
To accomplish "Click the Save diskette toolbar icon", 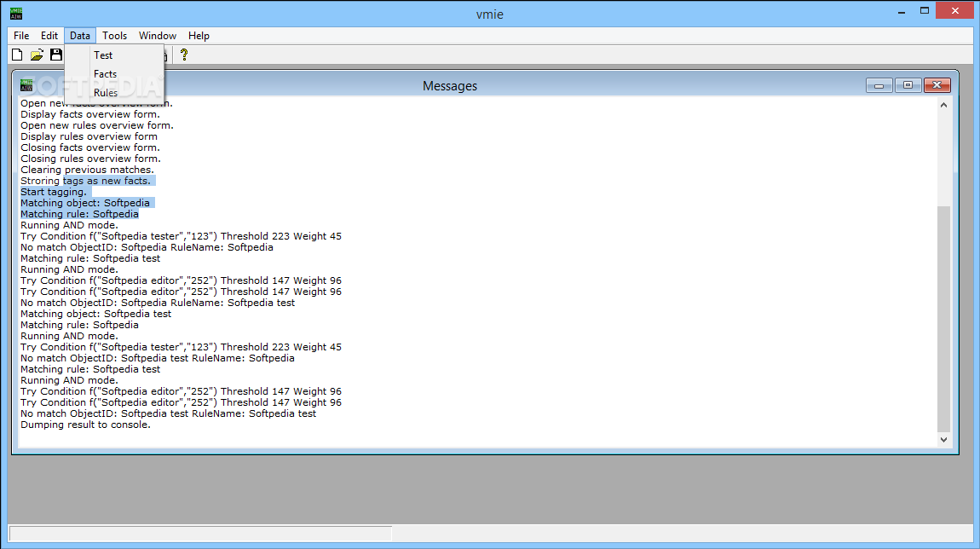I will pyautogui.click(x=56, y=55).
